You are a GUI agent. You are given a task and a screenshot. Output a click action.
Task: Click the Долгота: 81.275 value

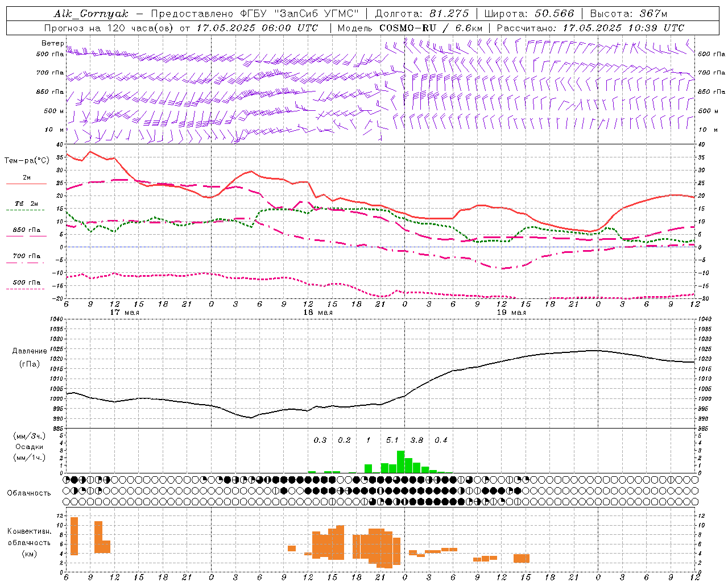pyautogui.click(x=422, y=14)
